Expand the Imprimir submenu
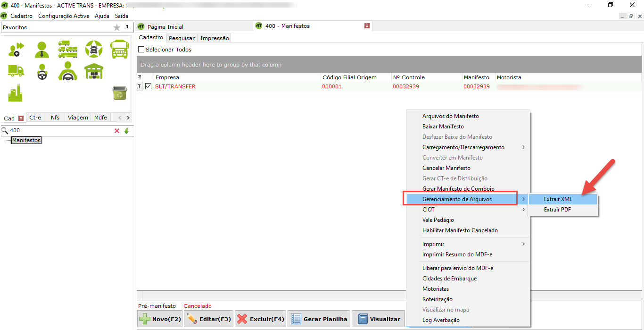The height and width of the screenshot is (330, 644). tap(433, 244)
